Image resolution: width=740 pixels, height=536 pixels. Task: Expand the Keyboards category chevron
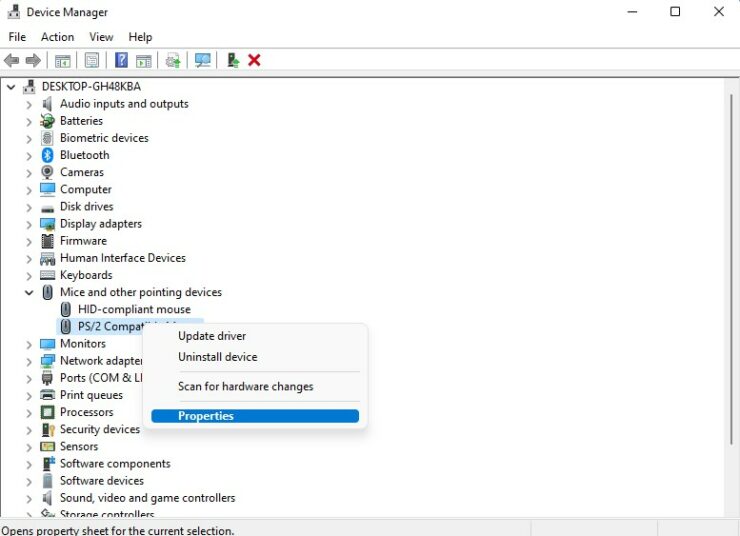tap(29, 276)
